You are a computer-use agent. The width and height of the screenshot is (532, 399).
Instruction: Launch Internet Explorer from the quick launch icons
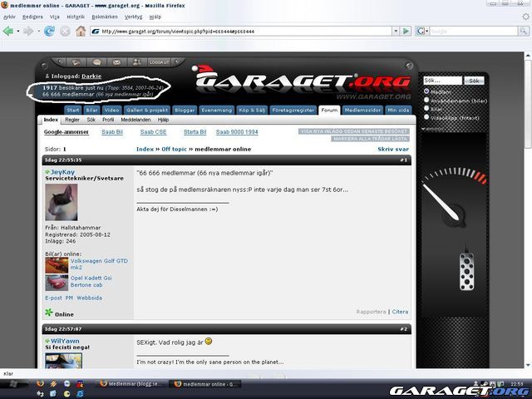(80, 393)
